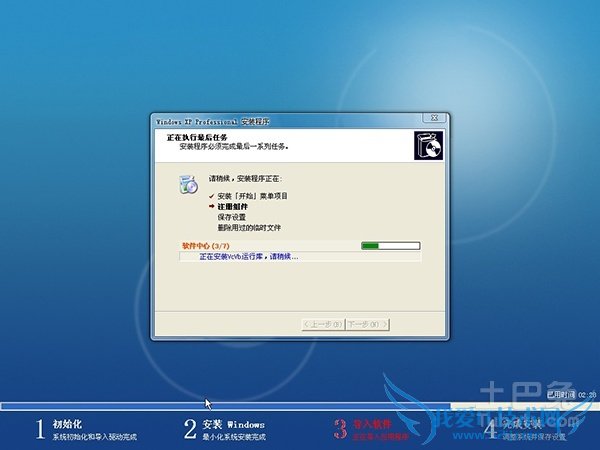
Task: Click the 安装程序必须完成最后一系列任务 description
Action: 234,146
